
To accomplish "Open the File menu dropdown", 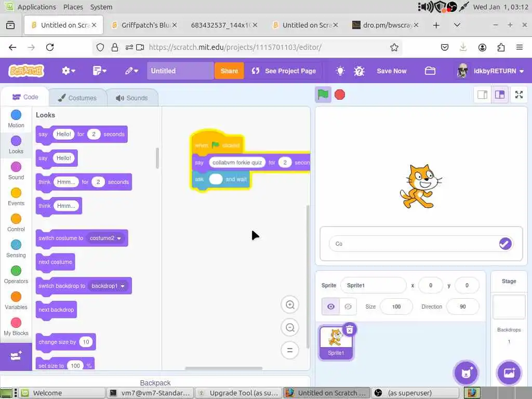I will click(99, 71).
